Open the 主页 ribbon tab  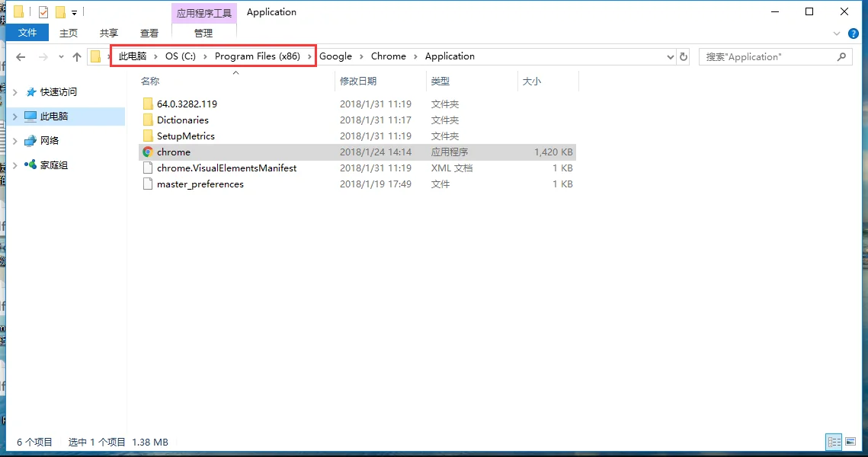coord(69,34)
